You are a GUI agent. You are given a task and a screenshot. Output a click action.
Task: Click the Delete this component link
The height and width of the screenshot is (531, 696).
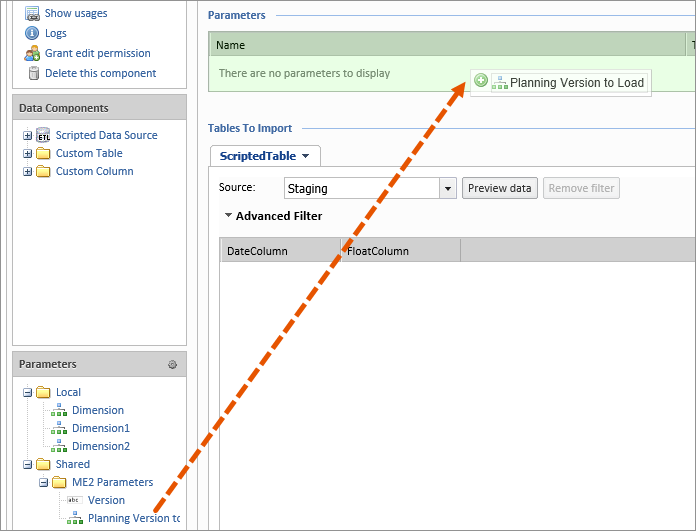point(101,73)
